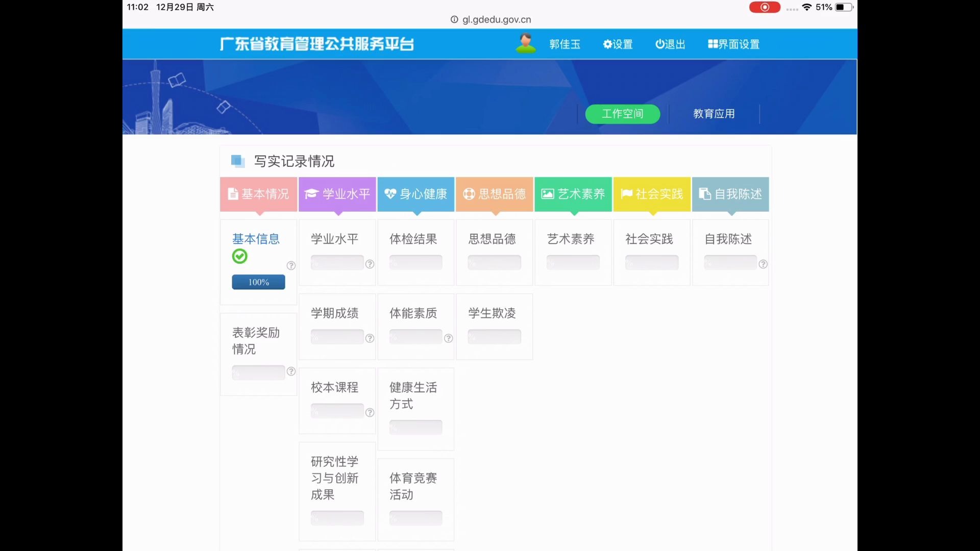Select the 学业水平 purple category header
Image resolution: width=980 pixels, height=551 pixels.
pos(337,194)
